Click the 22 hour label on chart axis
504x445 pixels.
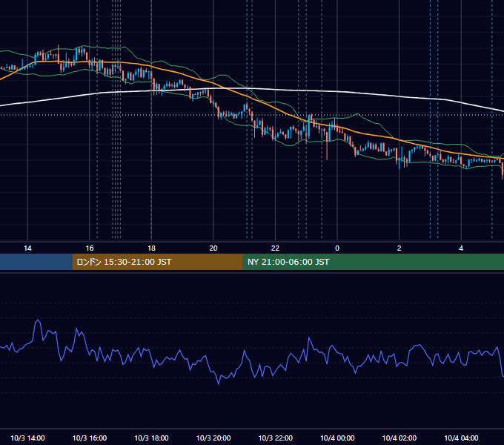[275, 248]
